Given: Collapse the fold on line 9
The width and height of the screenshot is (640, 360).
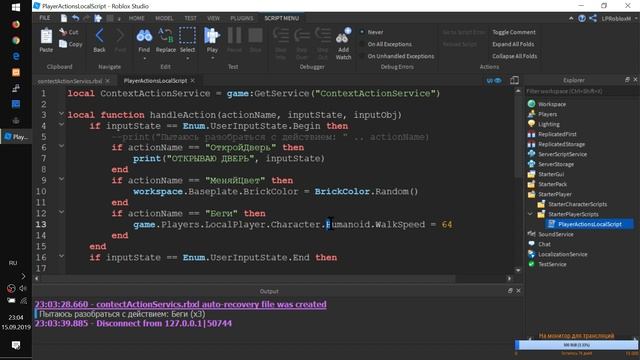Looking at the screenshot, I should point(61,179).
